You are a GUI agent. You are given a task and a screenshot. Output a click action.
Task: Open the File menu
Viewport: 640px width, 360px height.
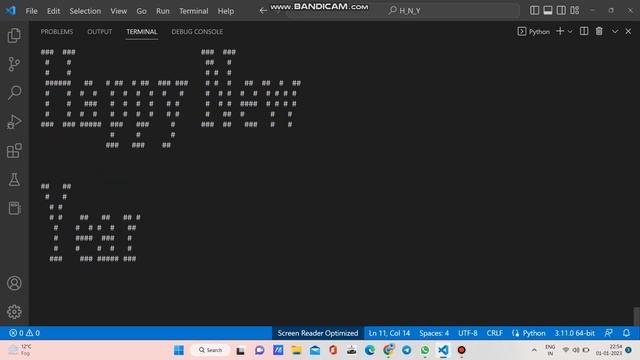point(31,11)
